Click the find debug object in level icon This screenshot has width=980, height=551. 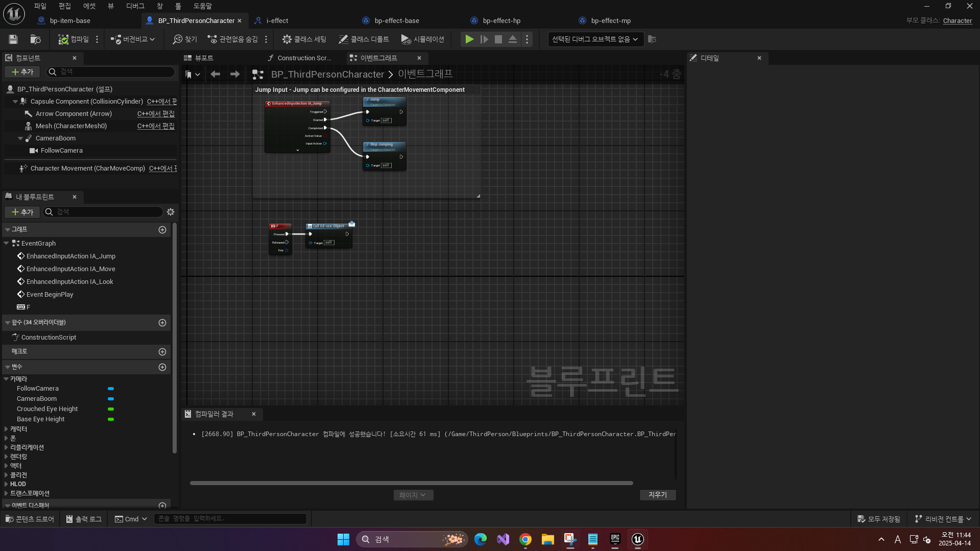(652, 39)
